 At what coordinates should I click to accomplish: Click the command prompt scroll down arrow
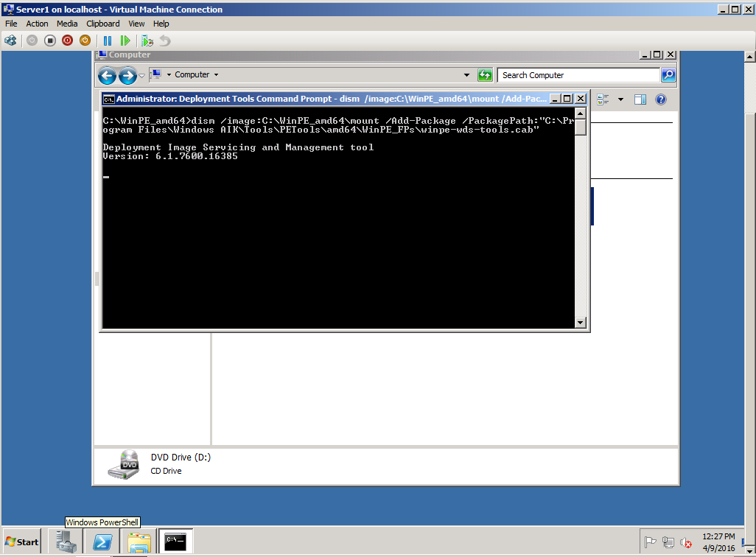[581, 323]
